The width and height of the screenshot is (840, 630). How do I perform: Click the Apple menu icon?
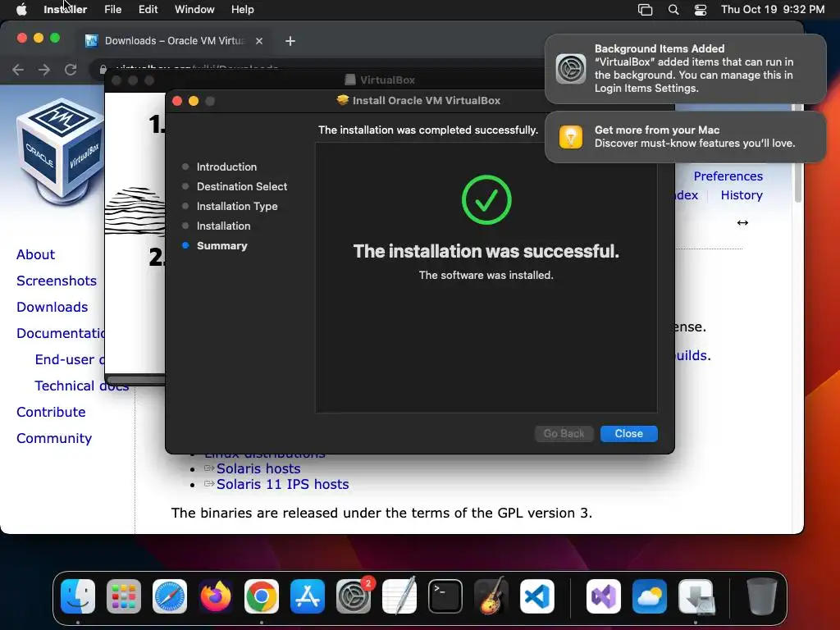(x=21, y=10)
